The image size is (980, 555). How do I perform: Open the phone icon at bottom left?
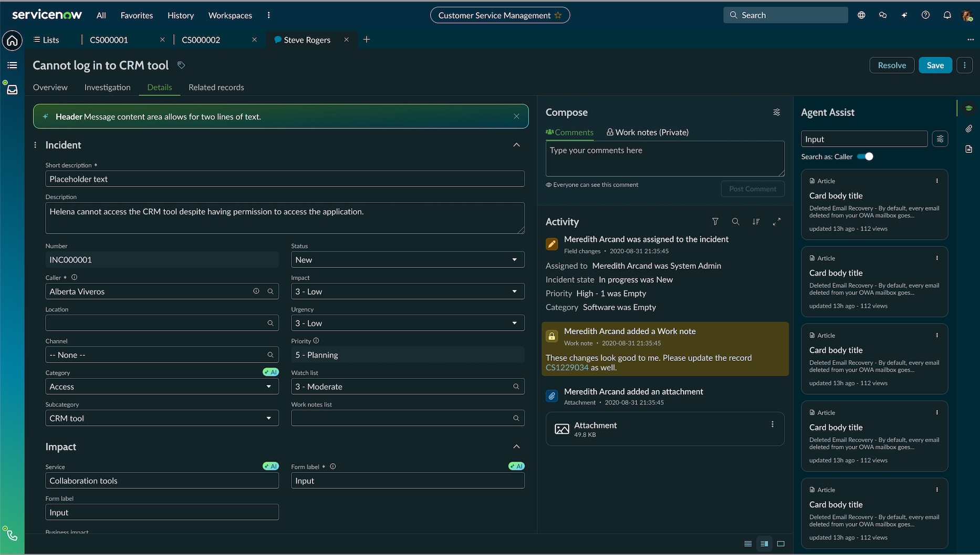(12, 536)
